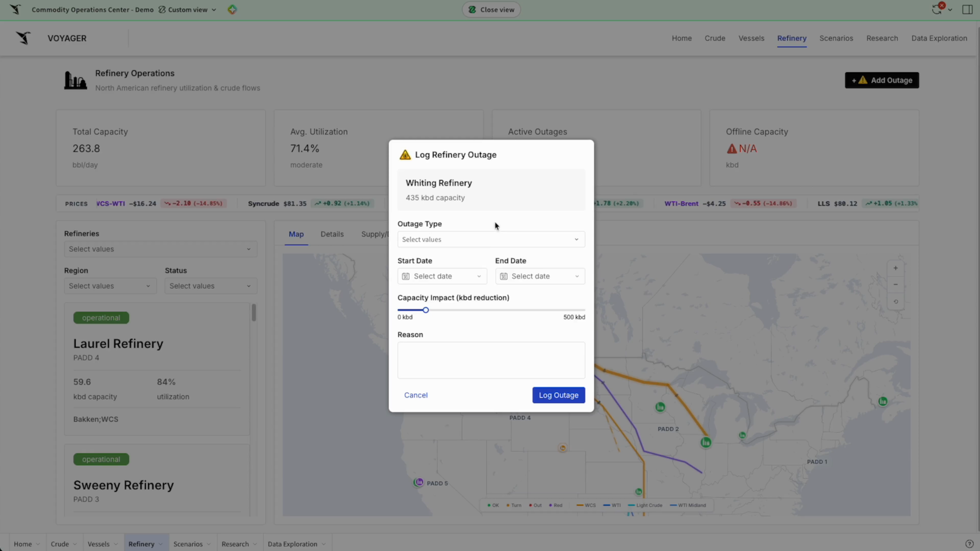Go to Data Exploration in the top navigation
Image resolution: width=980 pixels, height=551 pixels.
939,38
